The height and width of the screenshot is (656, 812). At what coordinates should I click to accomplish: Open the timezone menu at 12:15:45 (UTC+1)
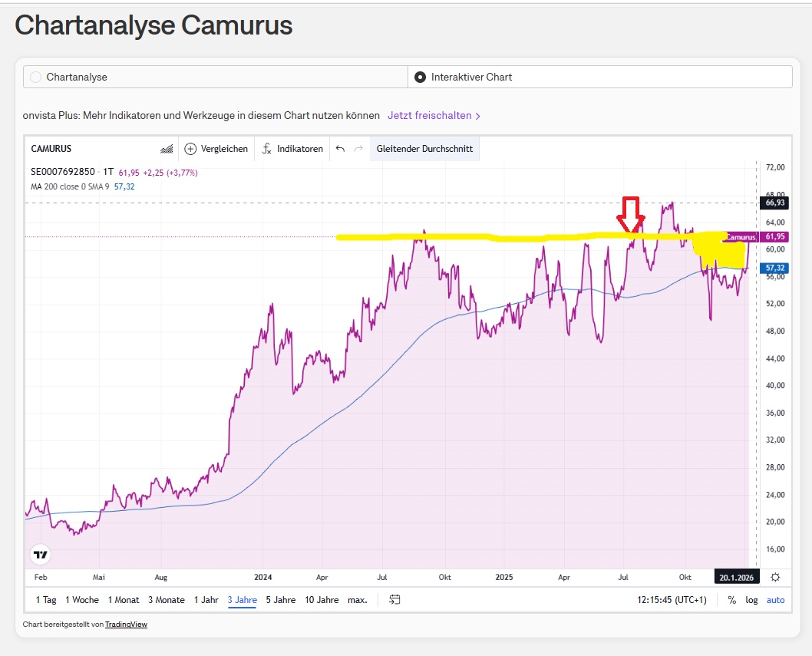[672, 599]
